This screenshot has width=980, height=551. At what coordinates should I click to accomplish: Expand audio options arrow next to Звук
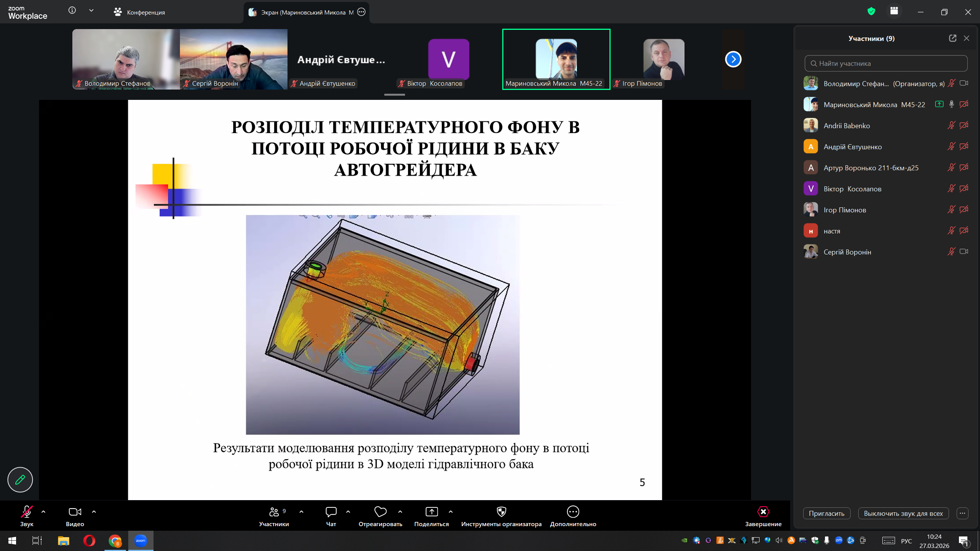(43, 512)
